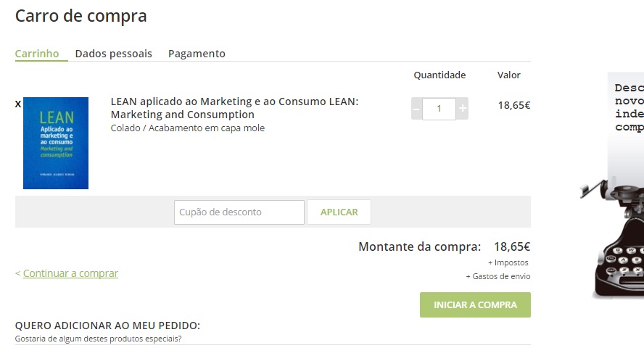
Task: Select the Colado / Acabamento em capa mole text
Action: pyautogui.click(x=188, y=128)
